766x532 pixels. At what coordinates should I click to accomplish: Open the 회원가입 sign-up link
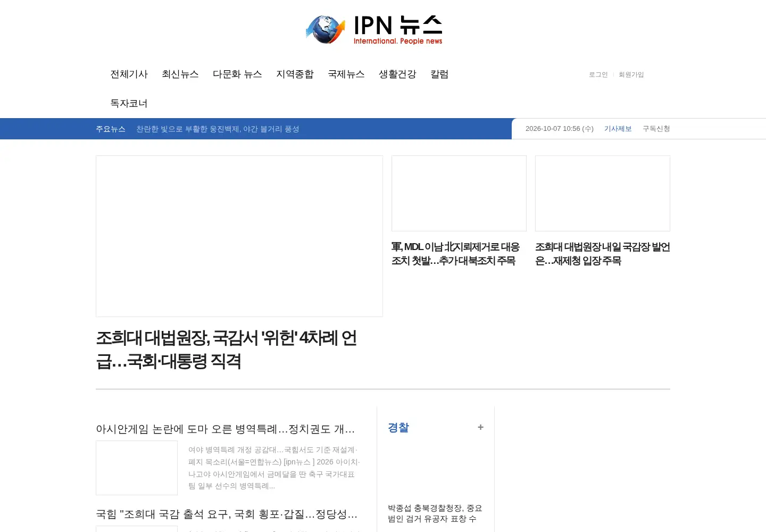tap(631, 74)
